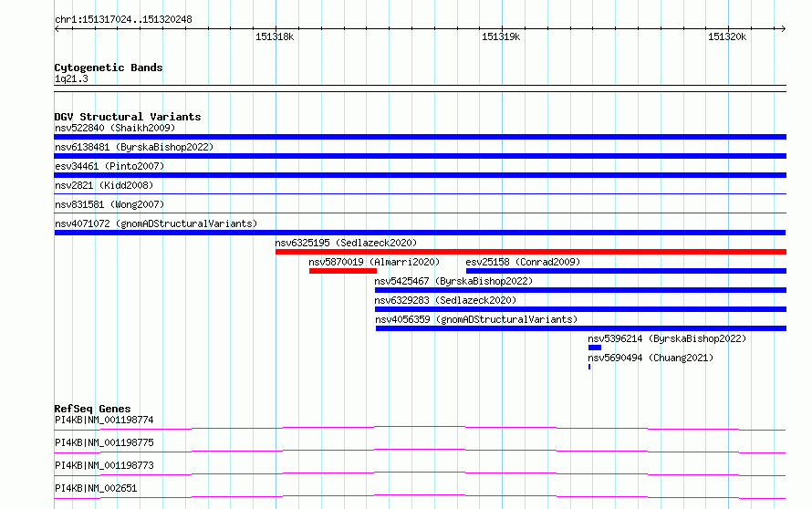The height and width of the screenshot is (509, 812).
Task: Click the nsv6329283 (Sedlazeck2020) bar
Action: click(x=580, y=309)
